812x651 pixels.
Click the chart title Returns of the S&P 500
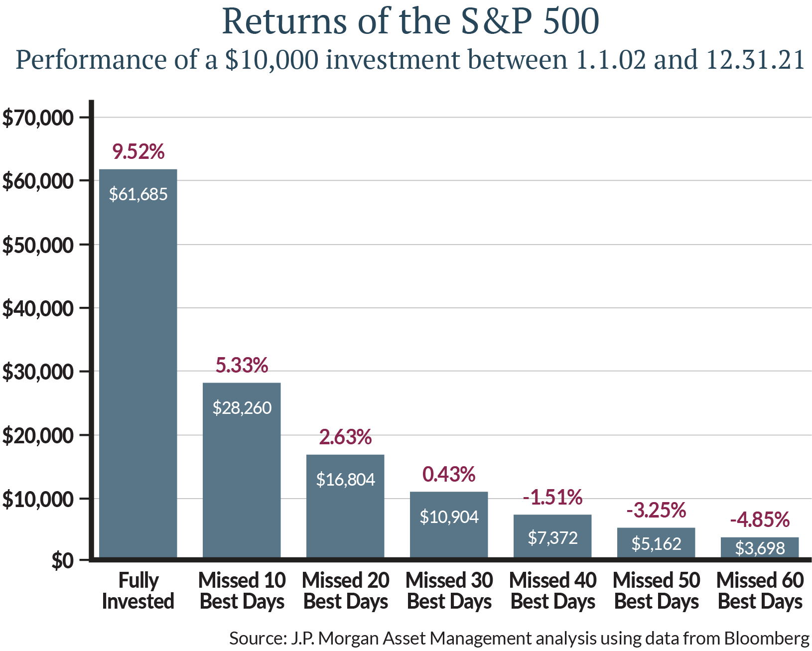click(x=410, y=21)
